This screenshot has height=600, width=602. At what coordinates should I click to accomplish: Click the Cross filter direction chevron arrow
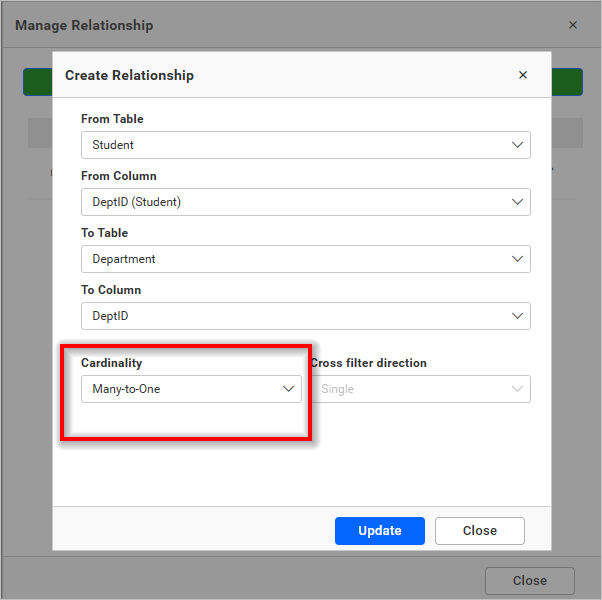pyautogui.click(x=517, y=389)
